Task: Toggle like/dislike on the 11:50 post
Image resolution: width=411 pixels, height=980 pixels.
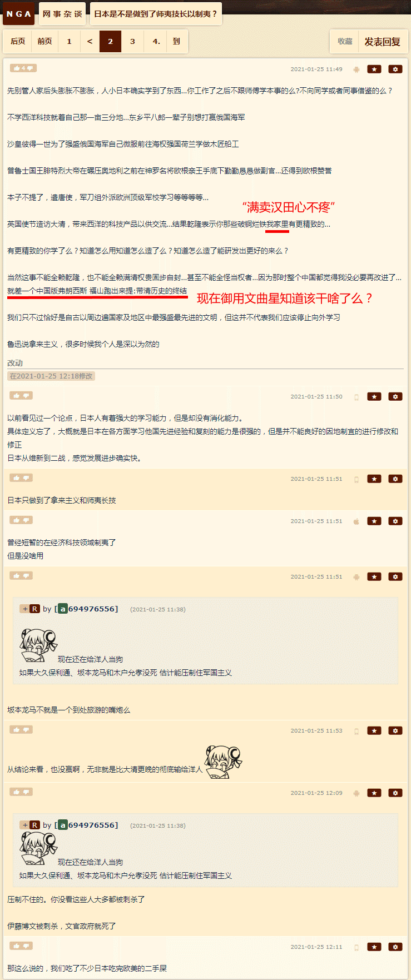Action: (x=21, y=395)
